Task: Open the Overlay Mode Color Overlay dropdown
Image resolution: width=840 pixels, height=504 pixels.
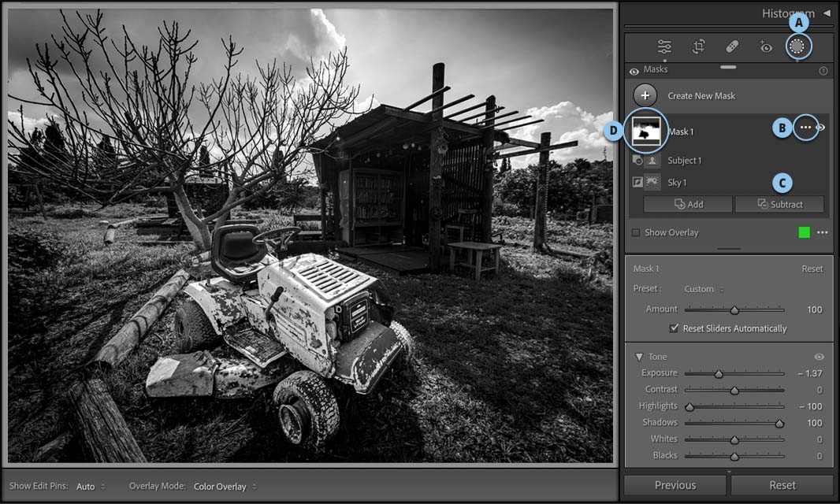Action: [225, 487]
